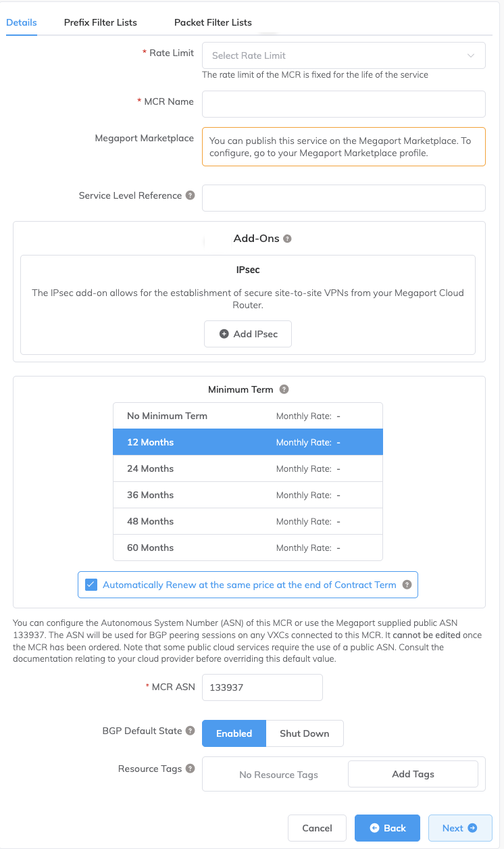The image size is (504, 849).
Task: Click the Next button
Action: [459, 828]
